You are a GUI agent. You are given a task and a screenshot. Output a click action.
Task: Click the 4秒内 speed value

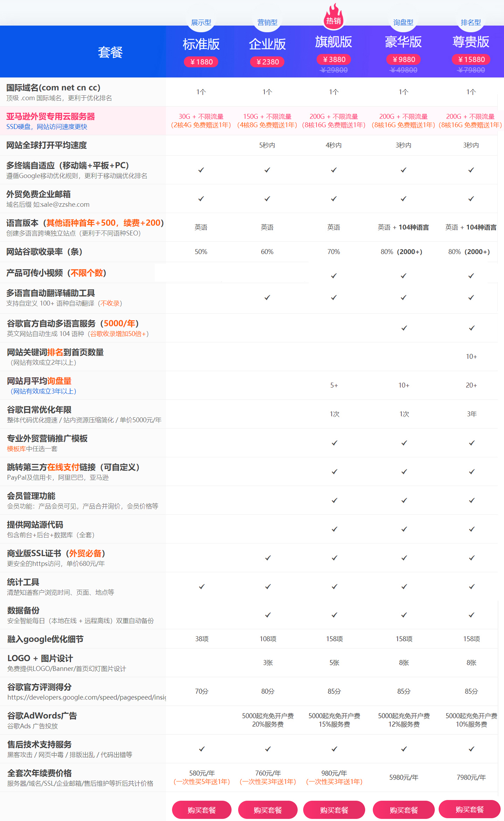point(333,145)
